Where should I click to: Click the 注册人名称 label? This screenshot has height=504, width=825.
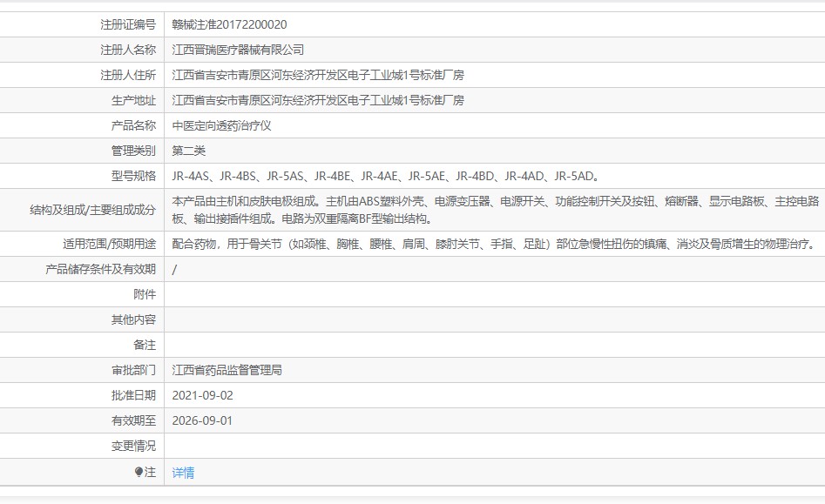pos(128,50)
